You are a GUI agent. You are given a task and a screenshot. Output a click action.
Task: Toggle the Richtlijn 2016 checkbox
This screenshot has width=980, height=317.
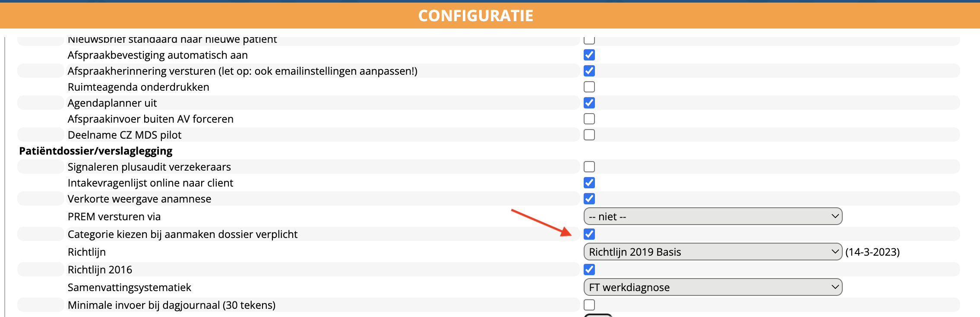(589, 269)
